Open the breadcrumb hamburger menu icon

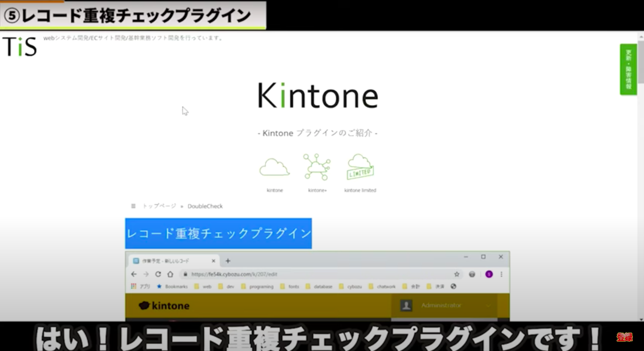(x=133, y=206)
